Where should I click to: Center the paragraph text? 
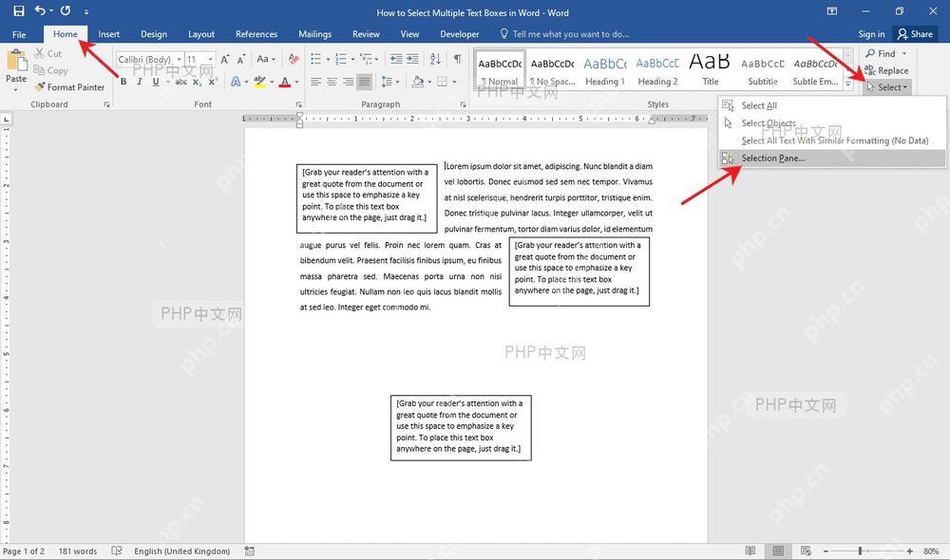332,82
